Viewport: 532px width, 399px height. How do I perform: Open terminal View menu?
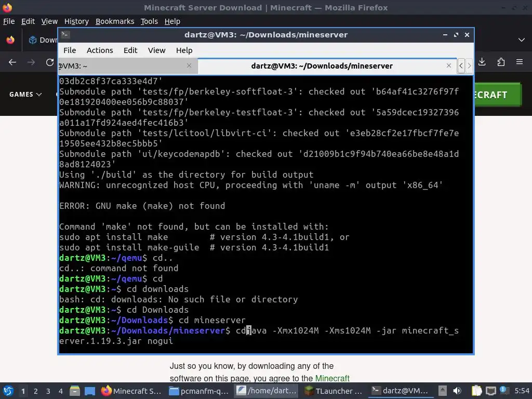156,50
